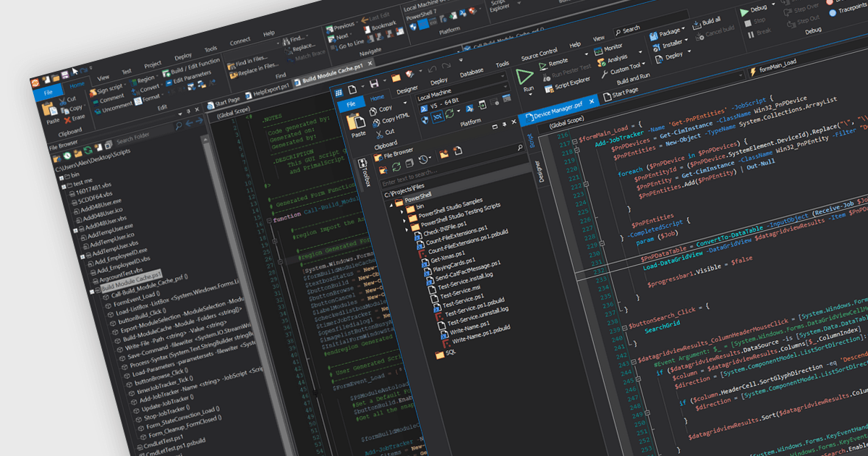Viewport: 868px width, 456px height.
Task: Click Erase in the back window's ribbon
Action: tap(75, 117)
